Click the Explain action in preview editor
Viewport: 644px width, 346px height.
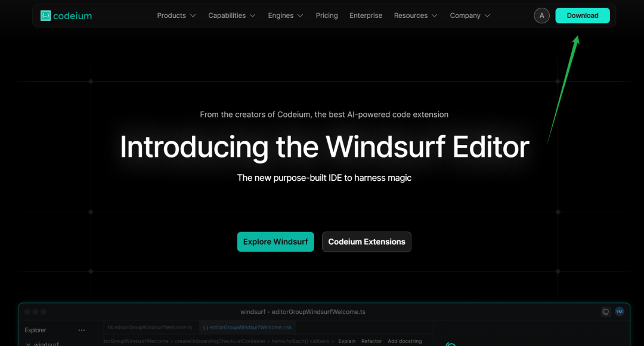pos(347,341)
